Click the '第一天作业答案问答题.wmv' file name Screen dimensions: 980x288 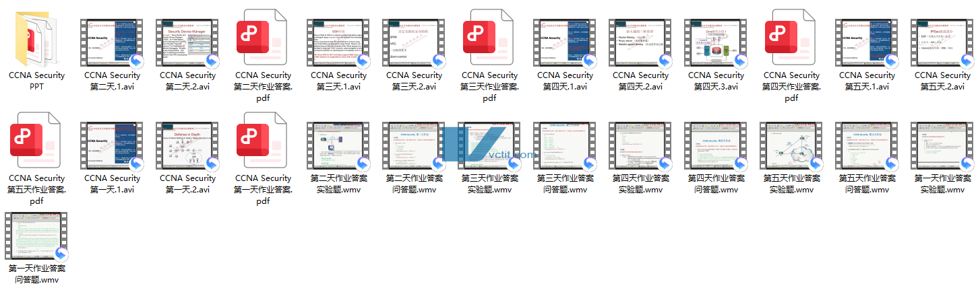[x=37, y=274]
